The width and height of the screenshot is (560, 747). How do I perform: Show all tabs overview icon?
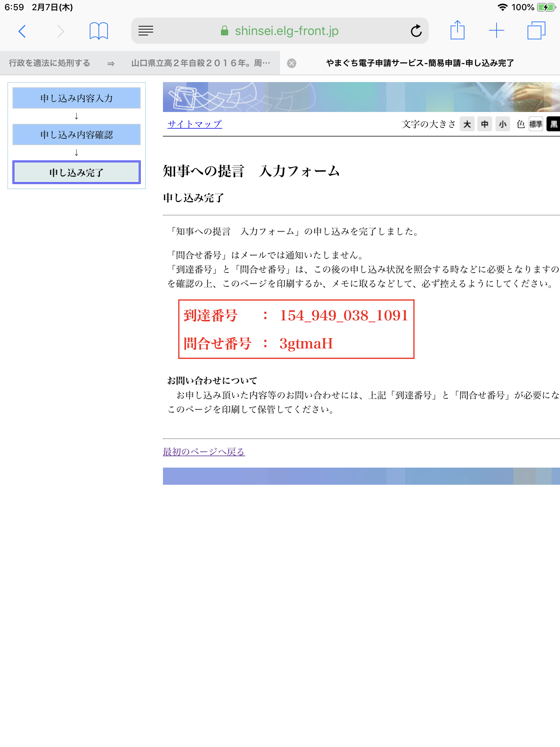coord(536,31)
